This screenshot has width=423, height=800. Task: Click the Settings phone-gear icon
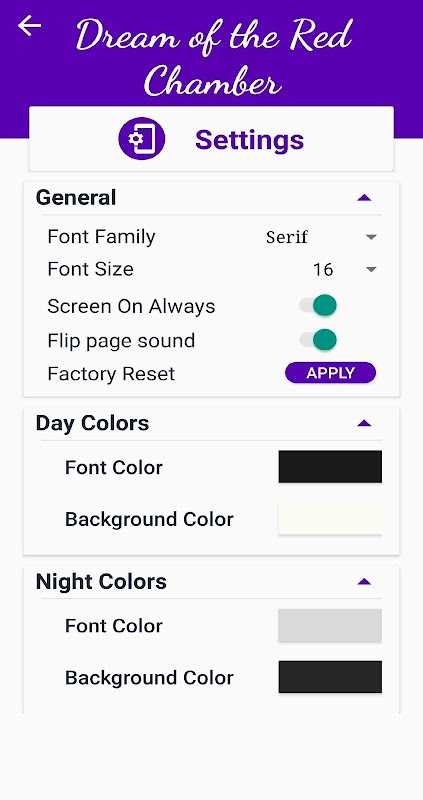point(141,139)
